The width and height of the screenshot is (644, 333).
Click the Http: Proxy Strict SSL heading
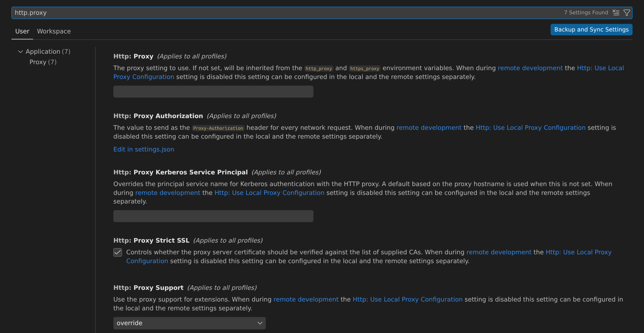pyautogui.click(x=151, y=240)
